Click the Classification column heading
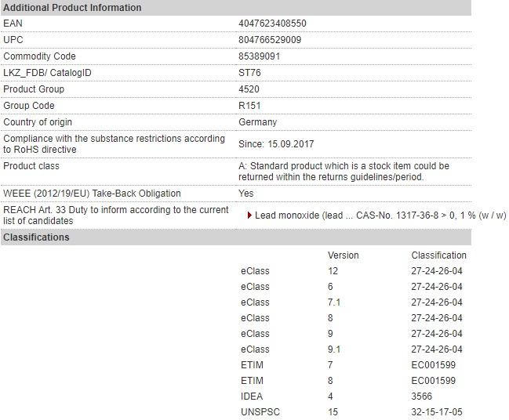This screenshot has width=509, height=420. tap(438, 255)
